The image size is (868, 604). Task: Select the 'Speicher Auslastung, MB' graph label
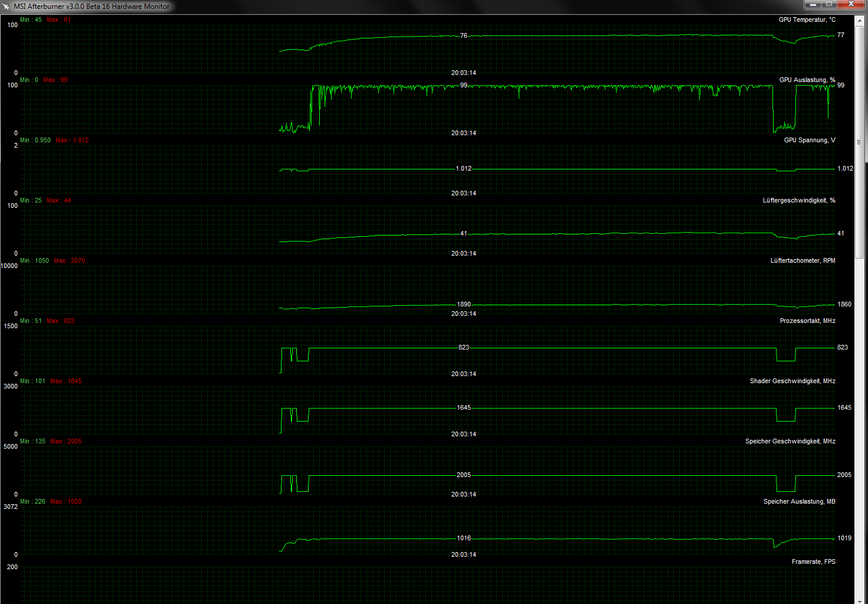point(799,501)
